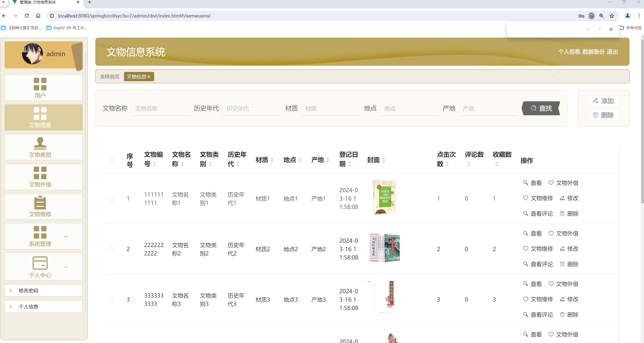
Task: Collapse the 个人中心 menu chevron
Action: click(66, 267)
